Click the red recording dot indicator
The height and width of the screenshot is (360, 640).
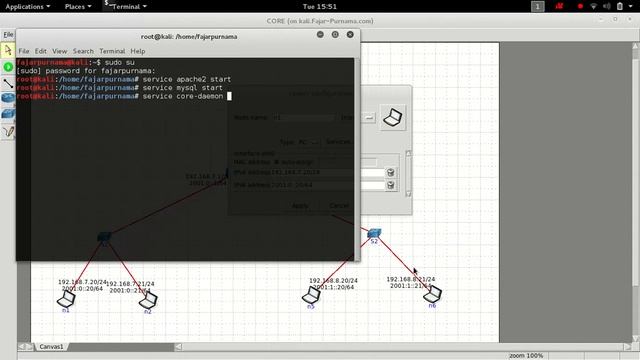(x=580, y=7)
